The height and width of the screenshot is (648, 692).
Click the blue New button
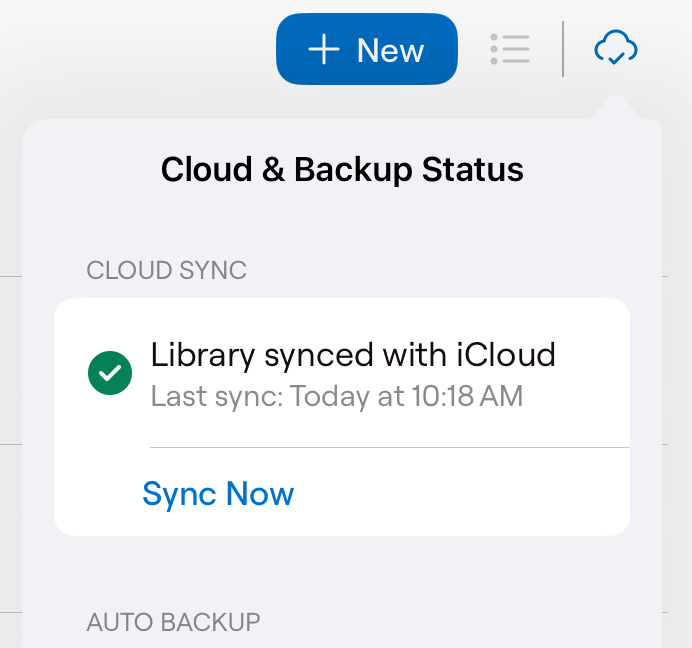tap(366, 49)
